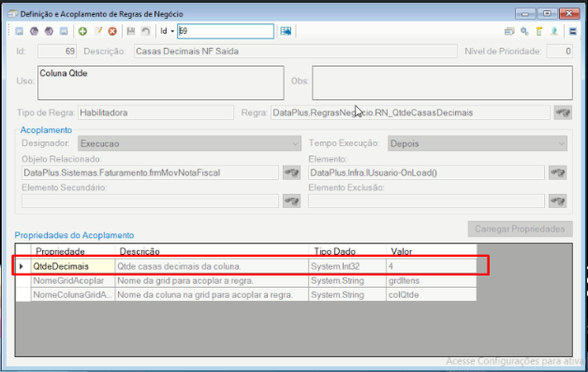Click the empty Elemento Exclusão field
The width and height of the screenshot is (588, 372).
tap(426, 201)
